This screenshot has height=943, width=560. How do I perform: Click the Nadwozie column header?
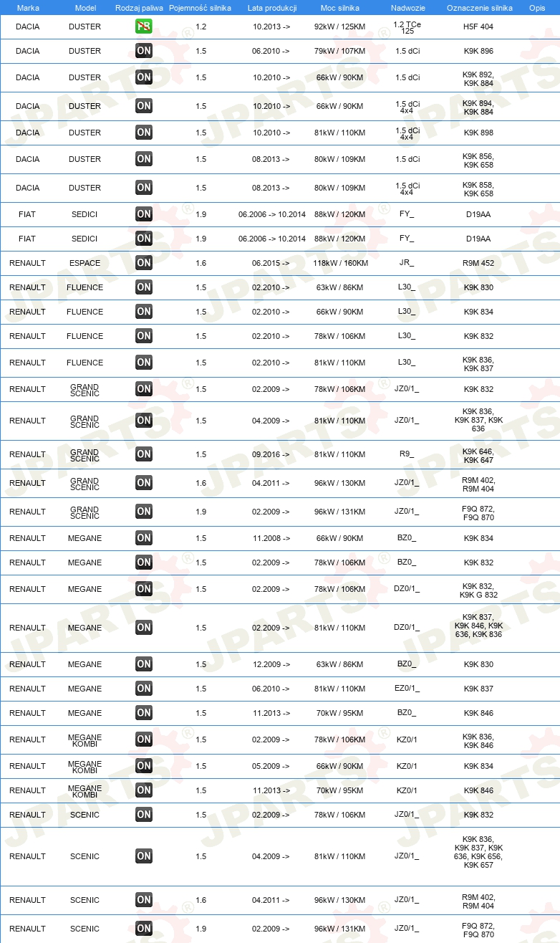[x=407, y=8]
